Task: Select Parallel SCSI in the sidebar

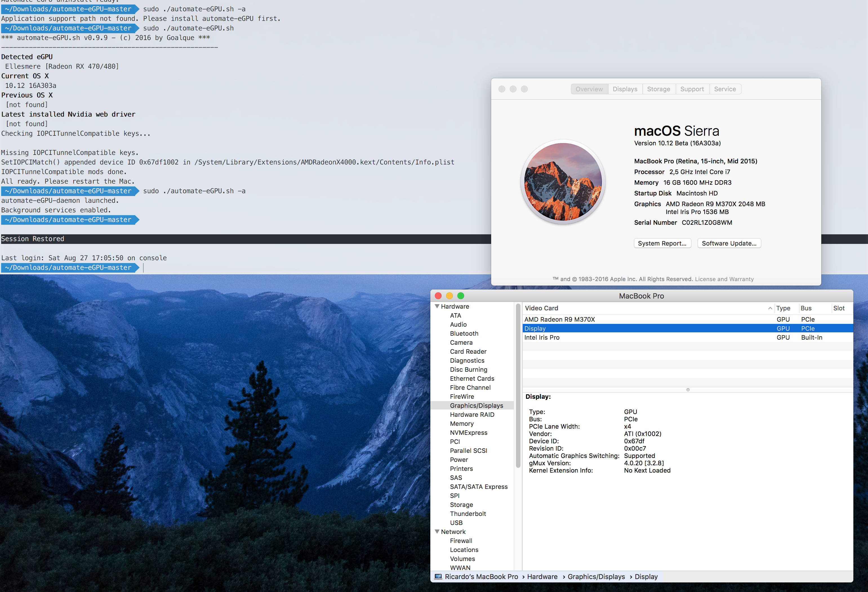Action: click(468, 450)
